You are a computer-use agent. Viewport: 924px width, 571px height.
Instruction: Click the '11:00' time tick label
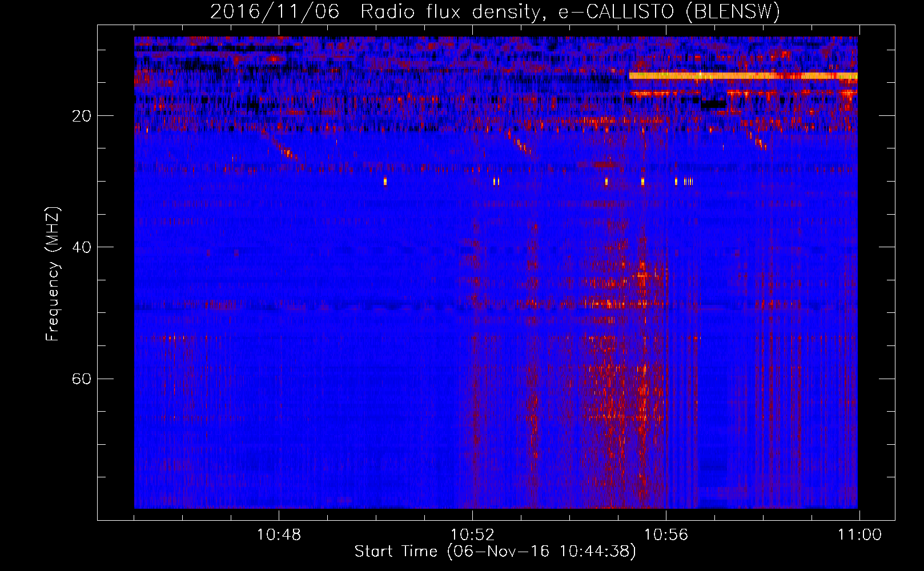point(859,535)
